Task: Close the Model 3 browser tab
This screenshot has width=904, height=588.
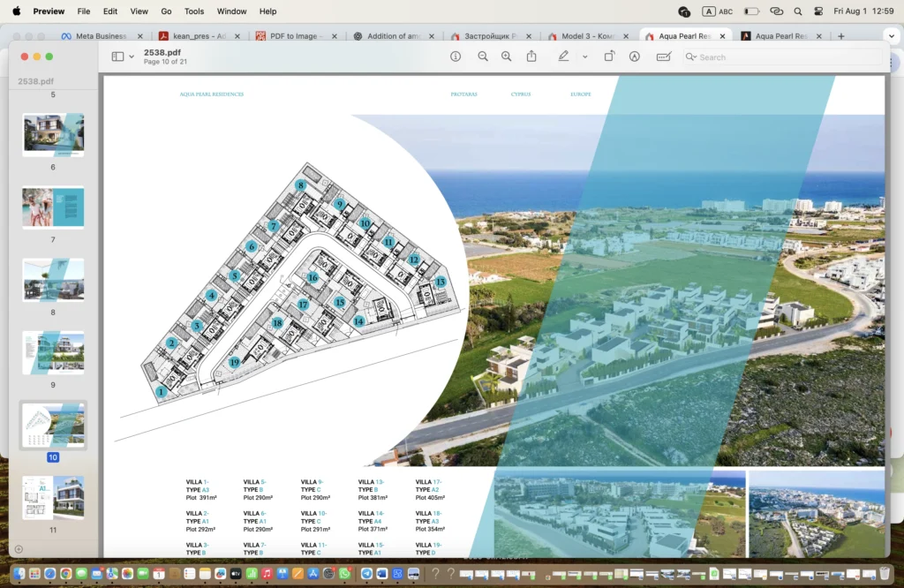Action: 626,35
